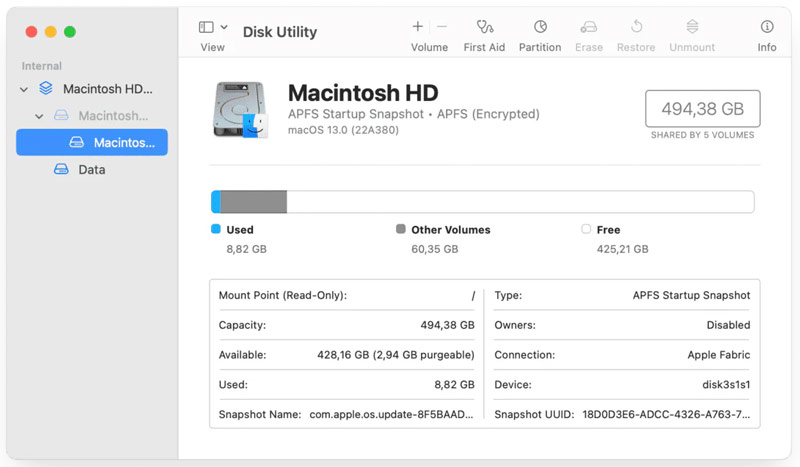Expand the View options chevron
Image resolution: width=800 pixels, height=467 pixels.
[224, 27]
